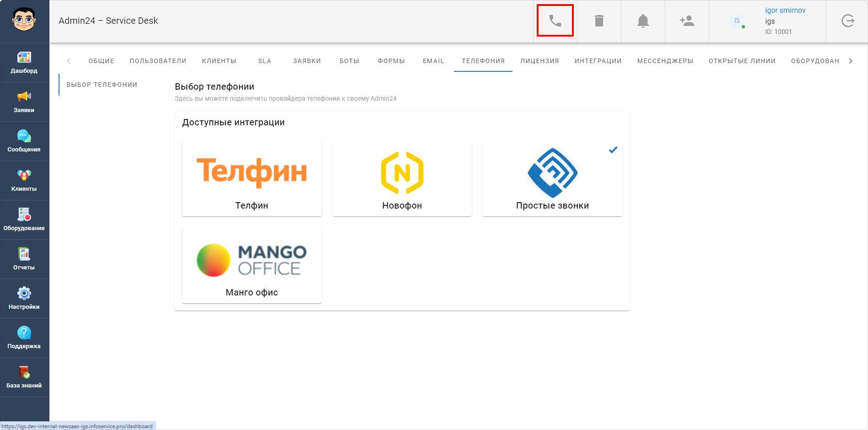
Task: Switch to МЕССЕНДЖЕРЫ tab
Action: pyautogui.click(x=665, y=61)
